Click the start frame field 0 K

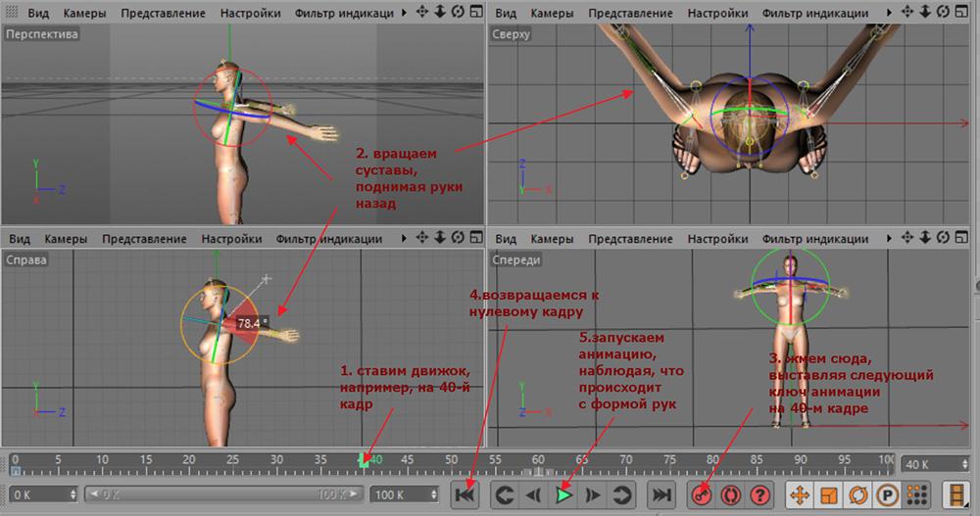39,494
